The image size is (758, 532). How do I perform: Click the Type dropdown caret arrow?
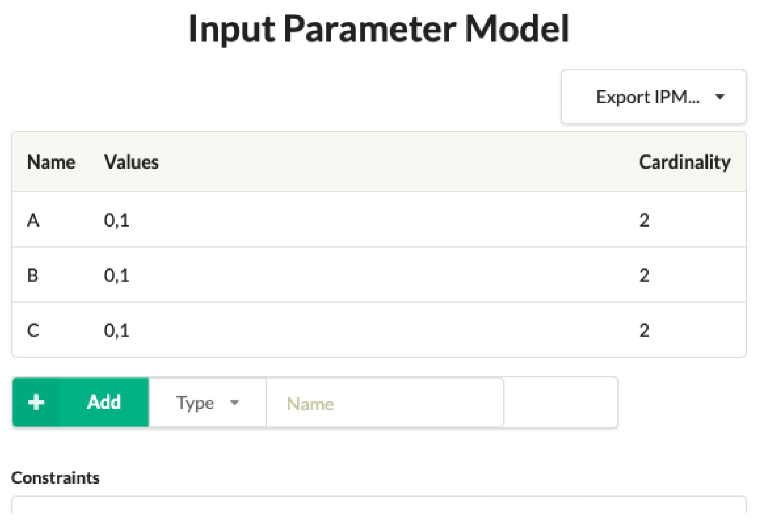point(235,402)
